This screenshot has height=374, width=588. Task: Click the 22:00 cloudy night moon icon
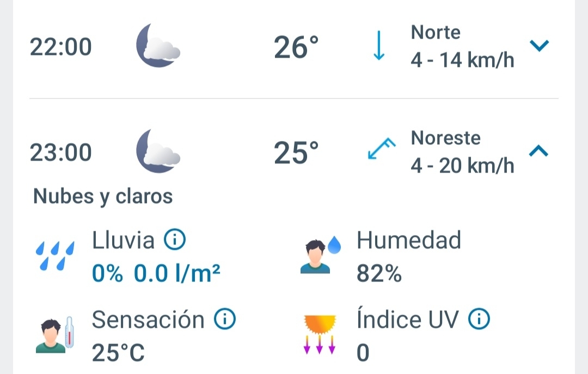click(157, 47)
